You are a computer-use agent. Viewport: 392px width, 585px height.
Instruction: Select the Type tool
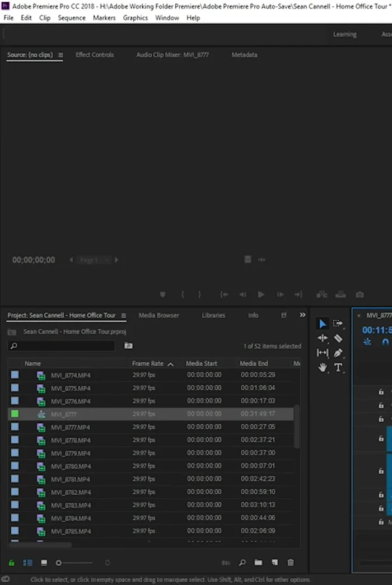338,367
